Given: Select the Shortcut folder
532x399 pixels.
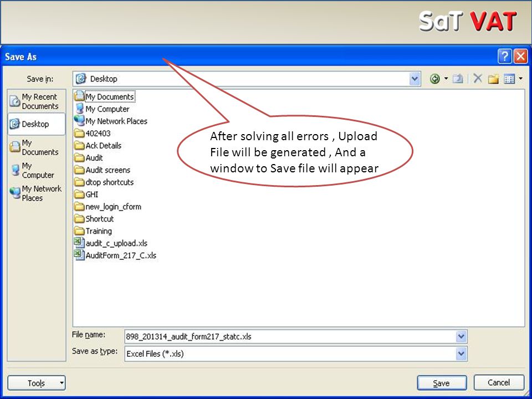Looking at the screenshot, I should point(94,219).
